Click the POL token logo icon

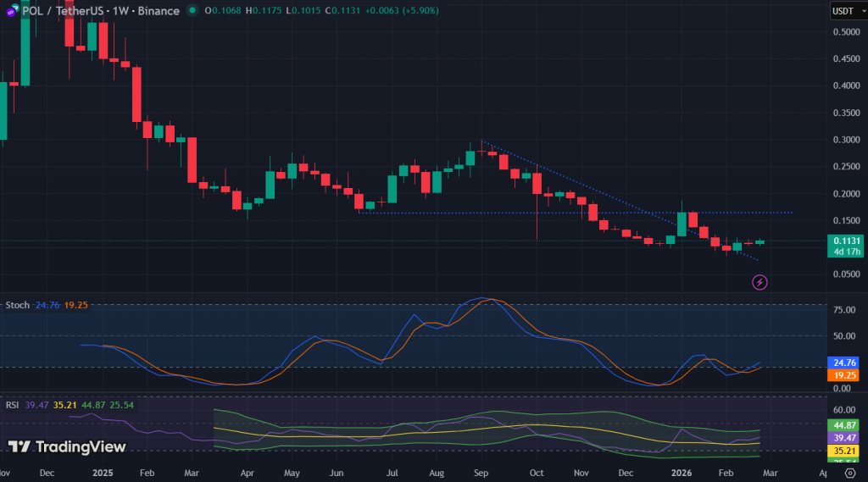(x=11, y=11)
